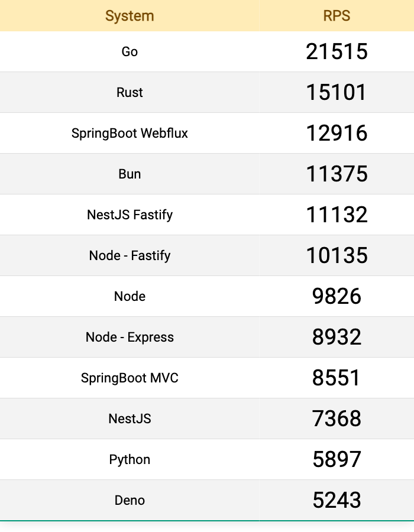Screen dimensions: 414x532
Task: Click the 21515 RPS value
Action: pos(337,51)
